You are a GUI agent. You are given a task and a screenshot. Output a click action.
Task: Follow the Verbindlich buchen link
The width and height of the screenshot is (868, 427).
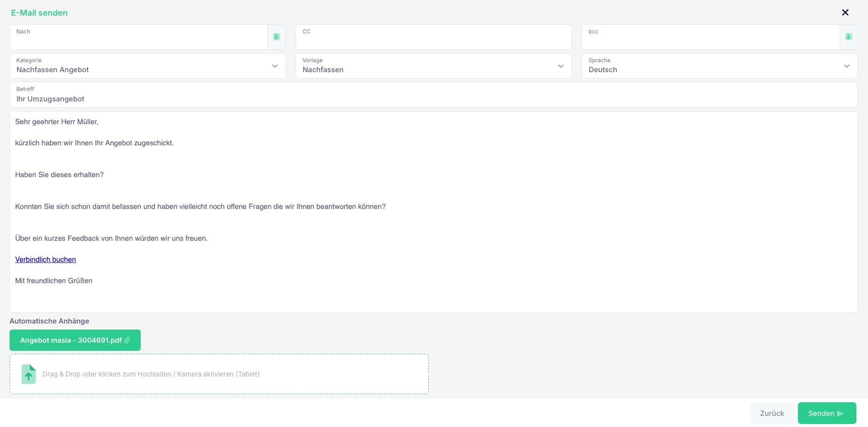point(45,259)
